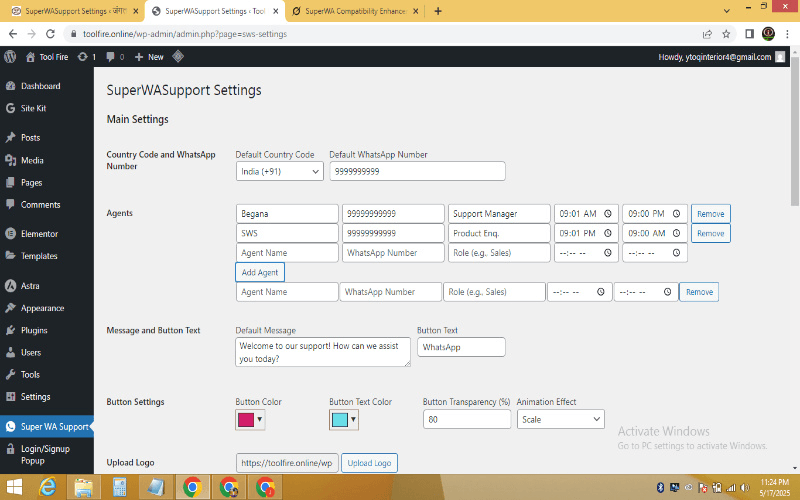Open the Chrome side panel icon
Screen dimensions: 800x500
(749, 34)
